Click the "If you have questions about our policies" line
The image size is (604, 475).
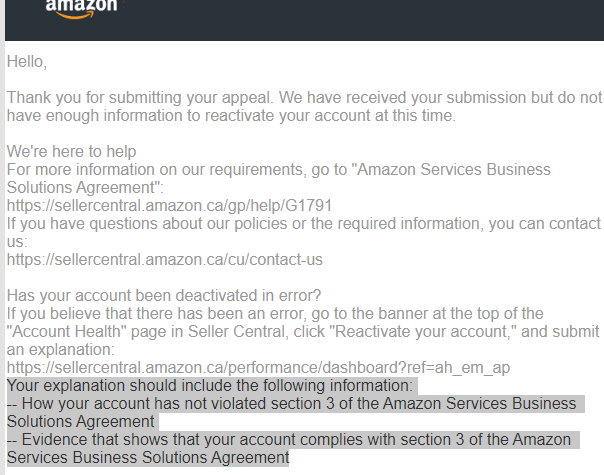(x=304, y=223)
